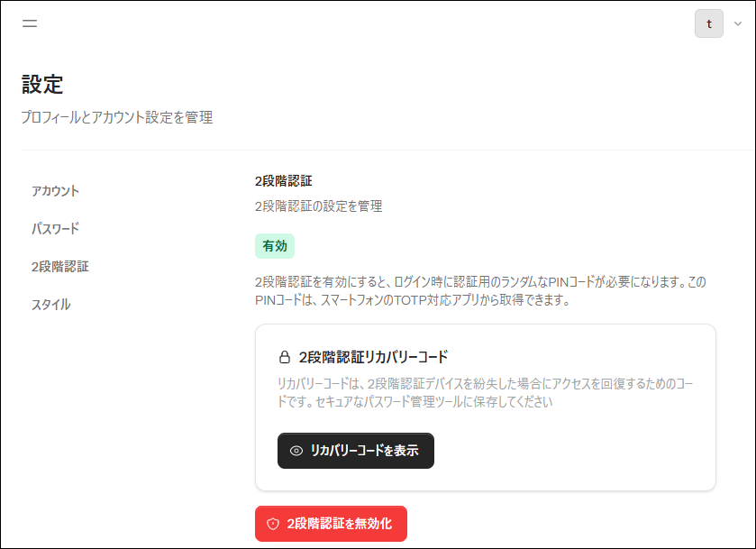Click the 2段階認証リカバリーコード card title
This screenshot has width=756, height=549.
point(373,357)
